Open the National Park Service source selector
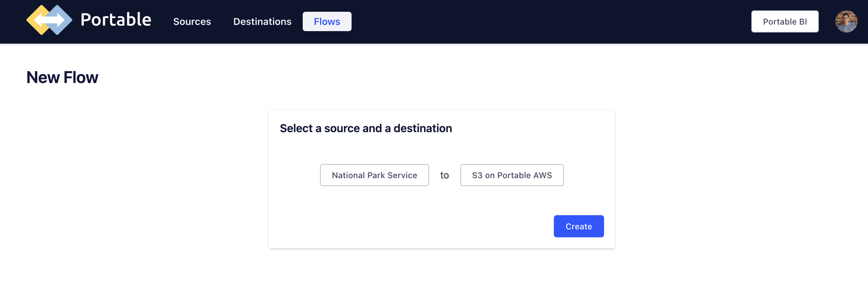The image size is (868, 292). click(x=374, y=175)
